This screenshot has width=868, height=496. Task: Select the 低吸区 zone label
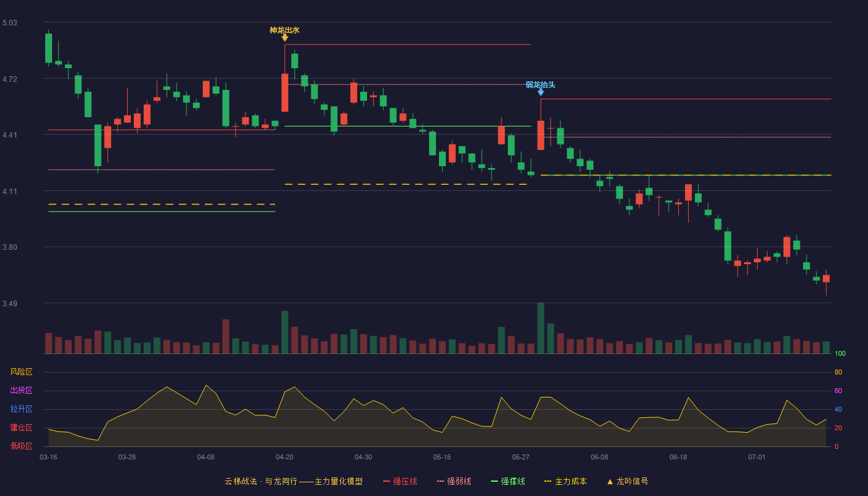[21, 446]
